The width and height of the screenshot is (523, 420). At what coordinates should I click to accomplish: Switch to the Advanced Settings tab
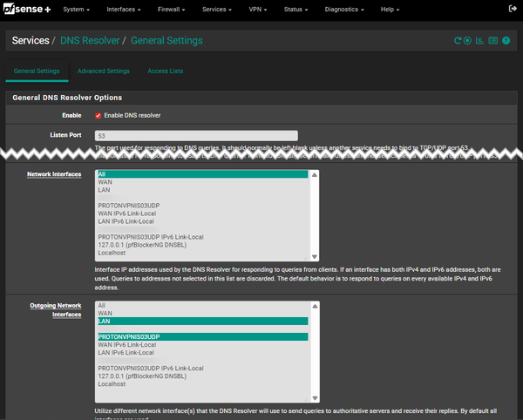(104, 71)
